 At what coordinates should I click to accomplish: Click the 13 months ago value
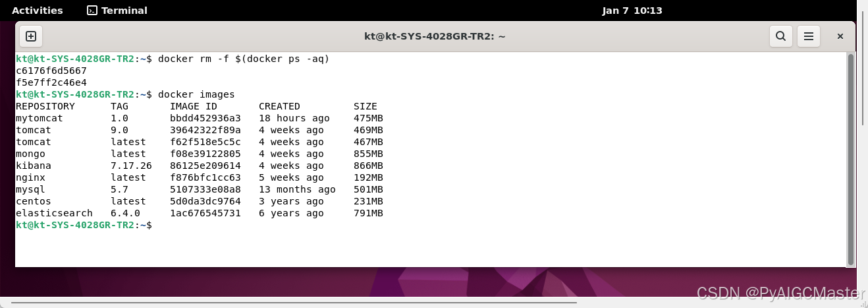point(297,189)
